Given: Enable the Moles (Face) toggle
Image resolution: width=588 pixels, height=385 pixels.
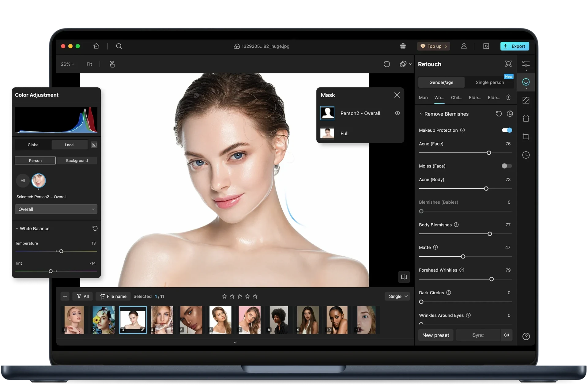Looking at the screenshot, I should [507, 166].
